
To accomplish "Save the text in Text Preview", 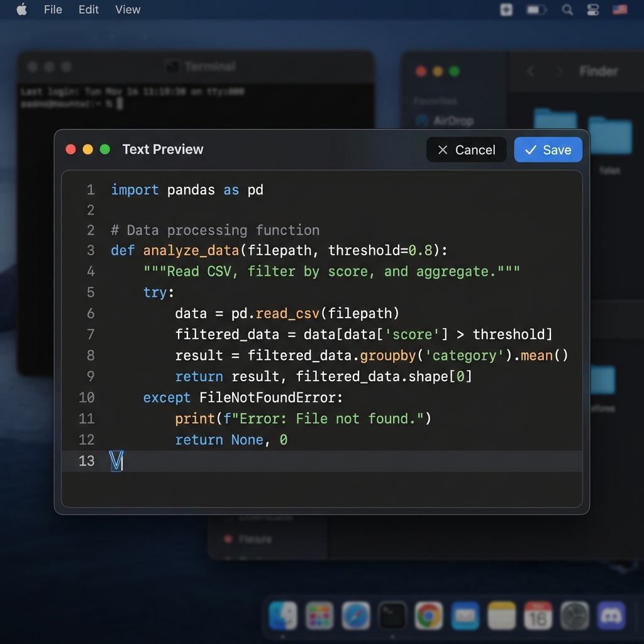I will click(x=548, y=150).
